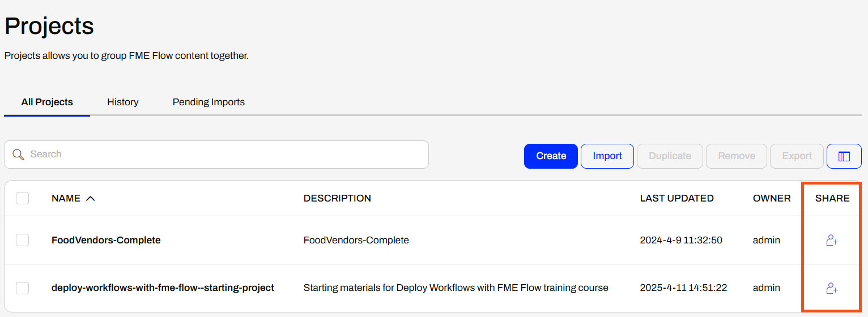868x317 pixels.
Task: Sort by the LAST UPDATED column header
Action: coord(676,198)
